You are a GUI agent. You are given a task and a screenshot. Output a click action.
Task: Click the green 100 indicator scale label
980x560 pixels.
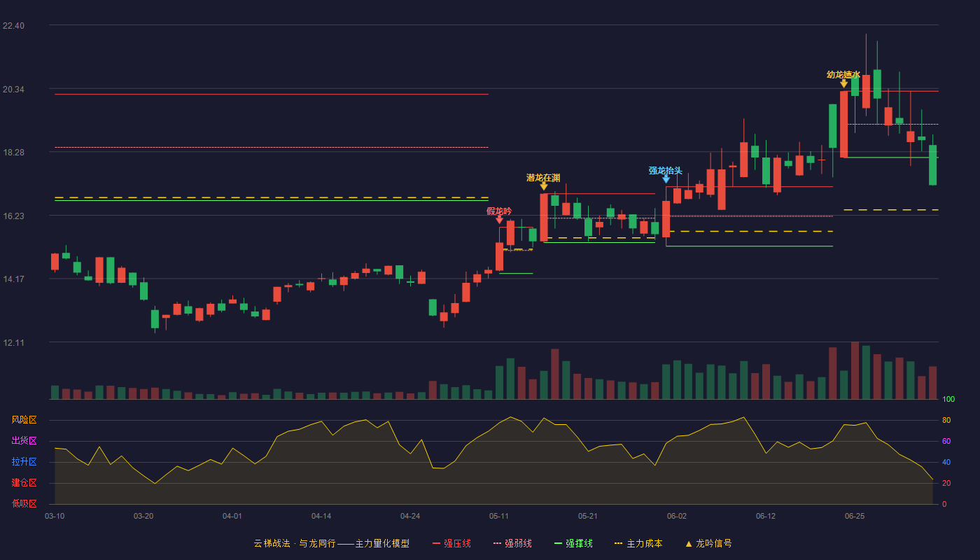tap(948, 400)
